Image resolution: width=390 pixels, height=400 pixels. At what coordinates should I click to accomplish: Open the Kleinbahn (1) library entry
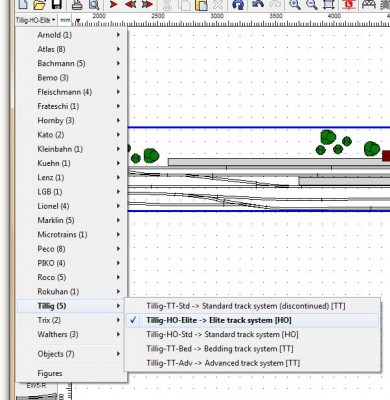[x=72, y=149]
